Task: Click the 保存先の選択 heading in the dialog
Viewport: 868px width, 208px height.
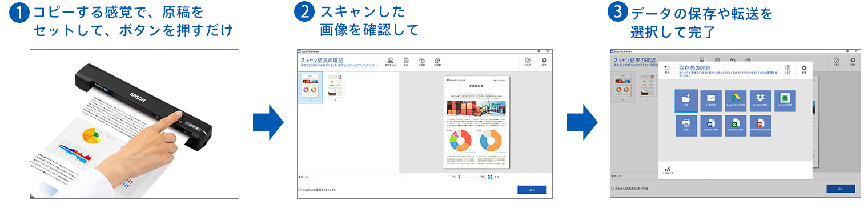Action: 694,67
